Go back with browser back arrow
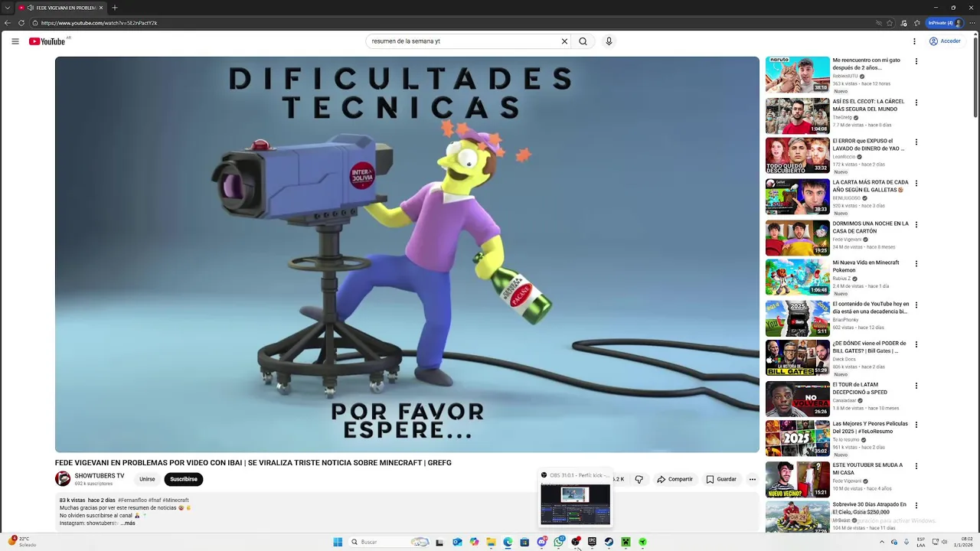 click(x=8, y=23)
